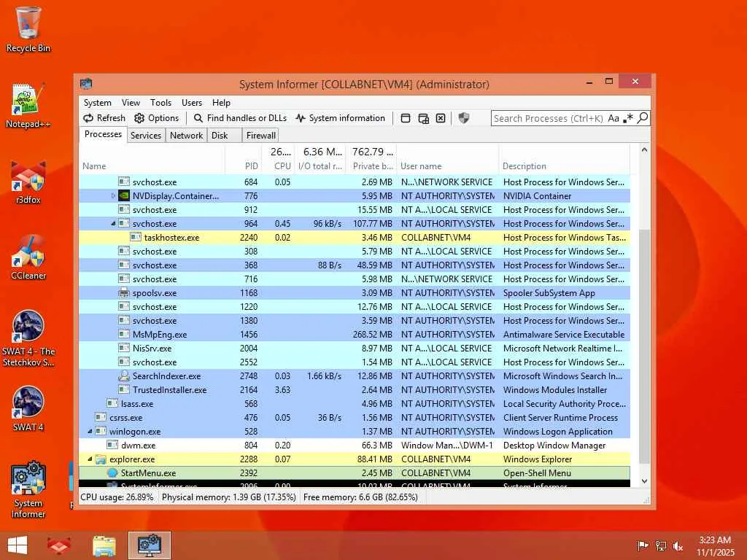747x560 pixels.
Task: Expand the NVDisplay.Container tree node
Action: point(113,195)
